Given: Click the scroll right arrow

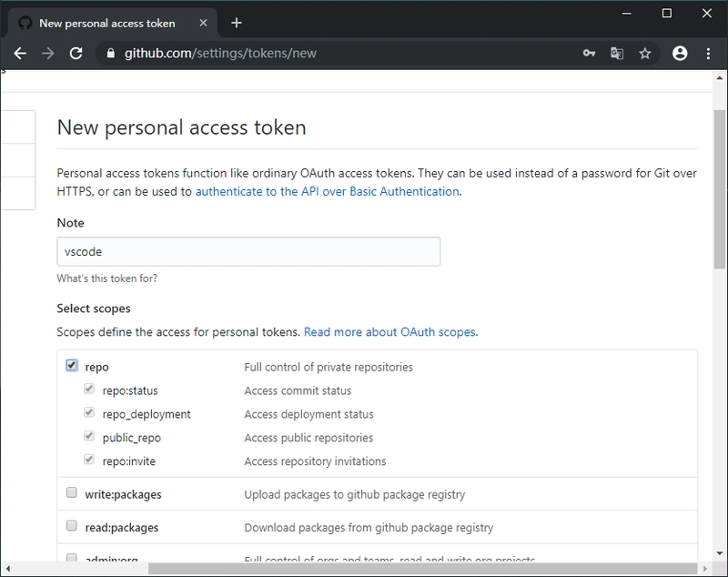Looking at the screenshot, I should click(x=705, y=569).
